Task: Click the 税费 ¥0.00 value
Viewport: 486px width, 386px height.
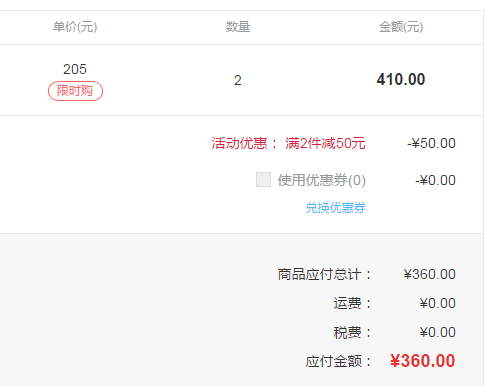Action: click(438, 332)
